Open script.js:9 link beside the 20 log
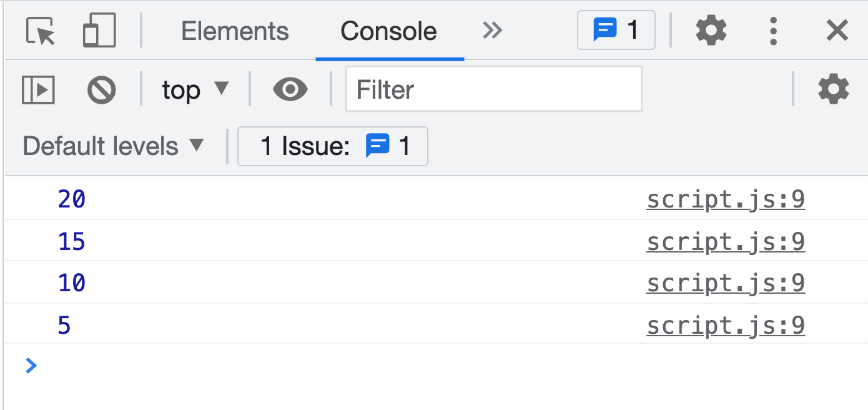 (x=726, y=199)
